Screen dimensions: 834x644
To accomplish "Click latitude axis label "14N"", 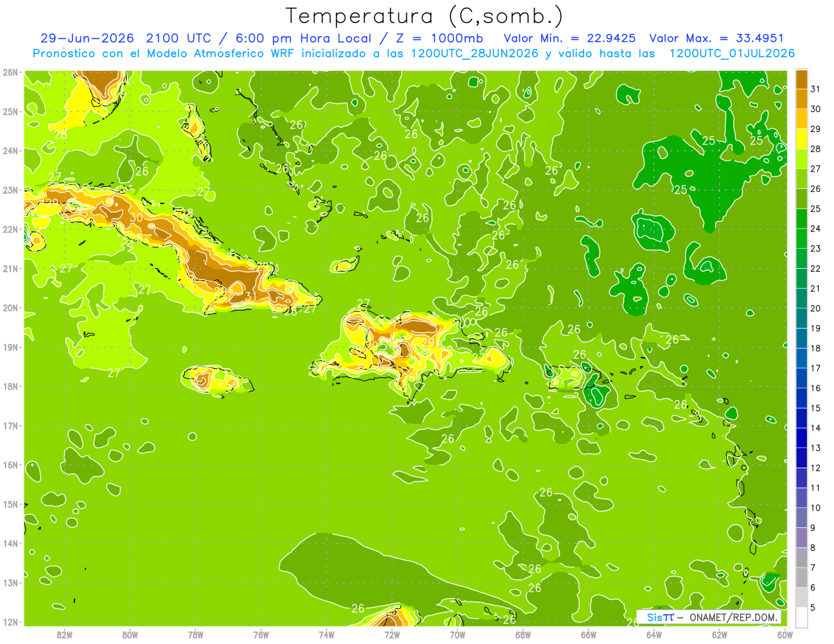I will [10, 543].
